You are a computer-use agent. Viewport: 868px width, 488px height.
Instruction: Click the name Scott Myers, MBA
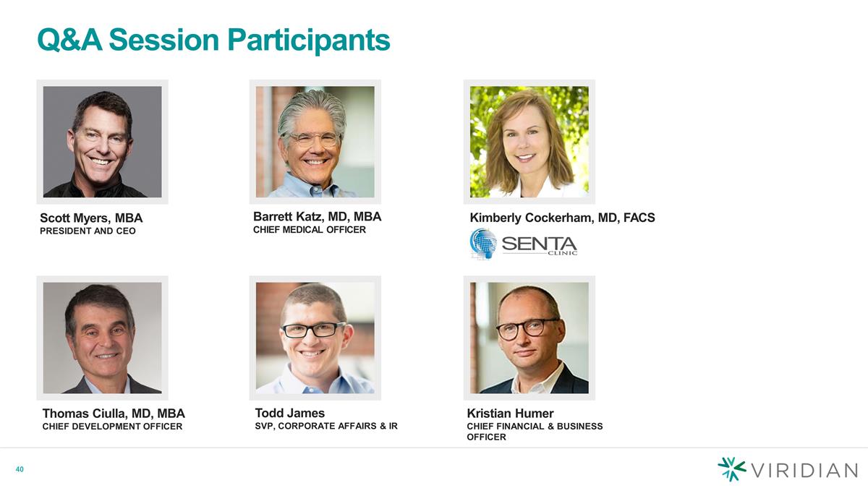pyautogui.click(x=91, y=218)
